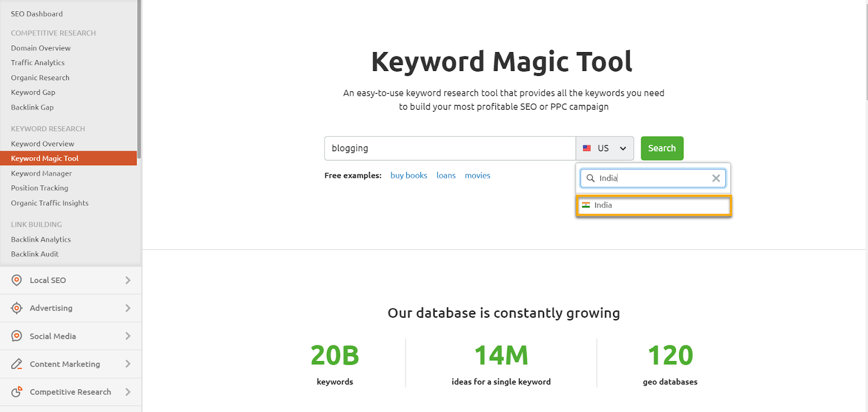Click the '14M' ideas statistic

point(501,356)
